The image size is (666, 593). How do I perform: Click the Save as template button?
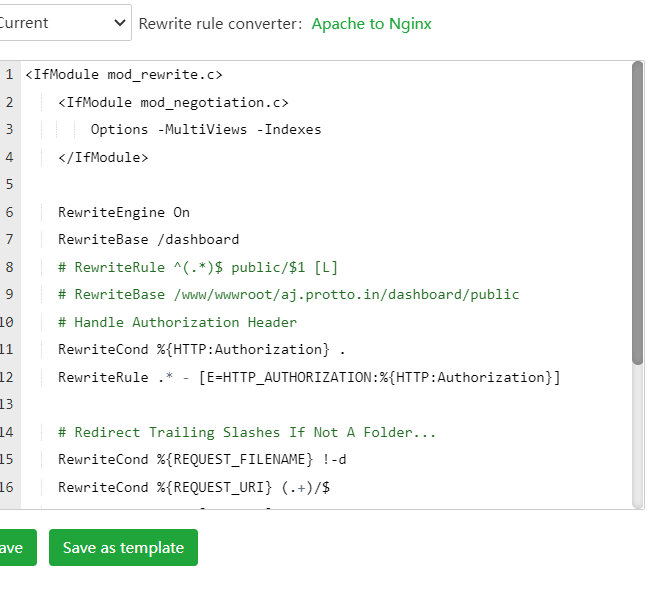(x=123, y=548)
